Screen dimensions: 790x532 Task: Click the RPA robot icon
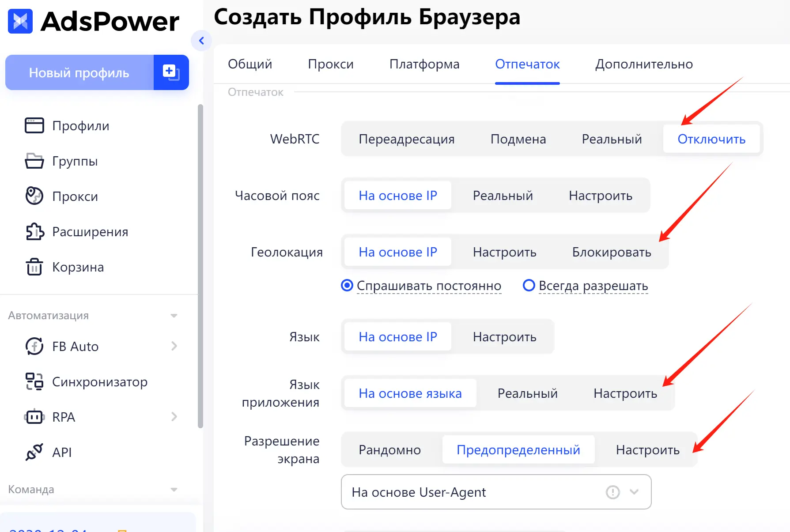[x=34, y=417]
